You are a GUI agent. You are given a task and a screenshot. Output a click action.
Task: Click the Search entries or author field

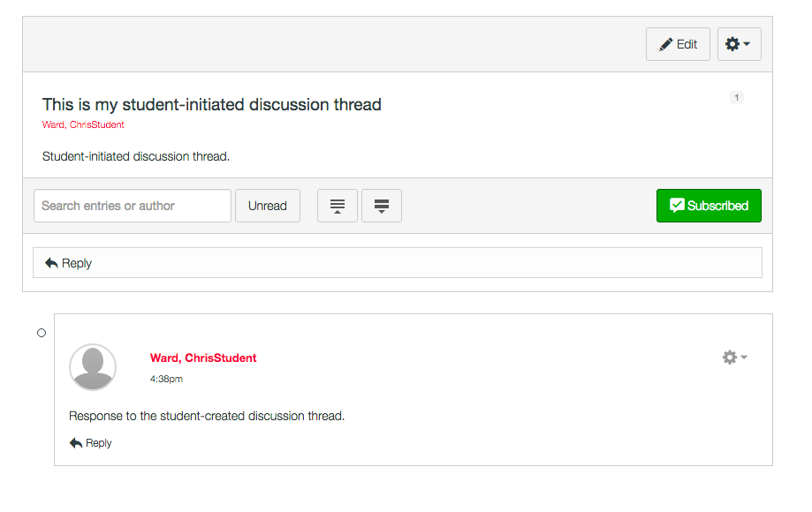pos(133,206)
